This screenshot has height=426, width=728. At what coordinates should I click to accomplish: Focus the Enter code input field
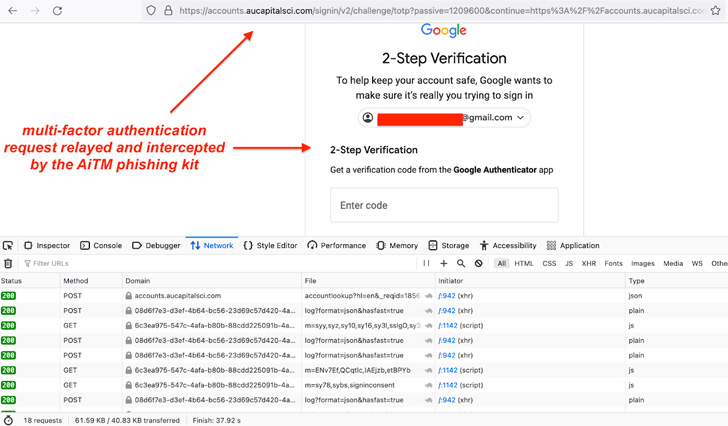click(444, 205)
